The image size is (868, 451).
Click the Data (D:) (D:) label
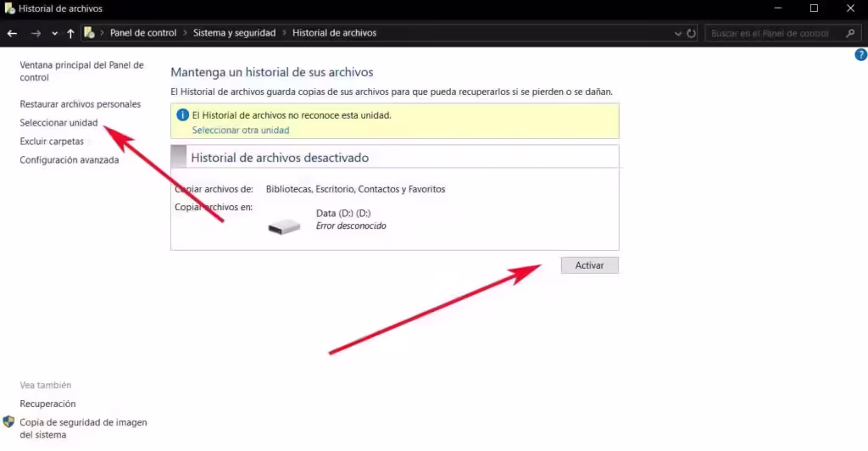coord(343,213)
